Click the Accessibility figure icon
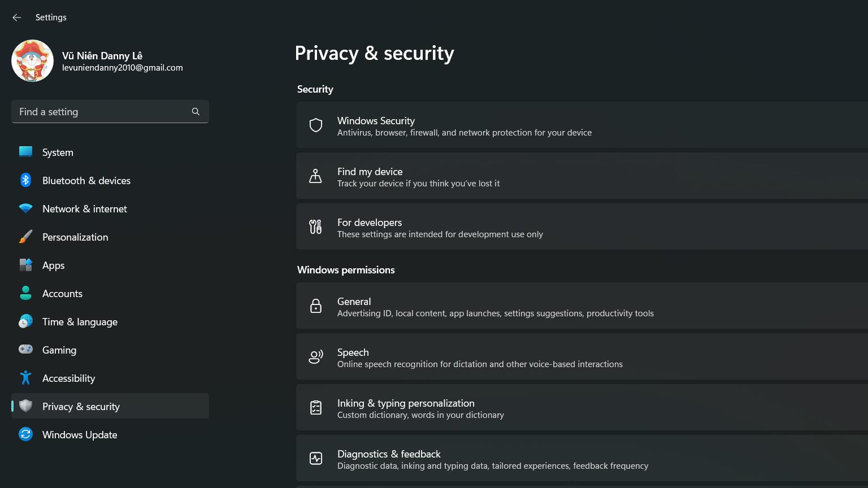Image resolution: width=868 pixels, height=488 pixels. pyautogui.click(x=25, y=378)
